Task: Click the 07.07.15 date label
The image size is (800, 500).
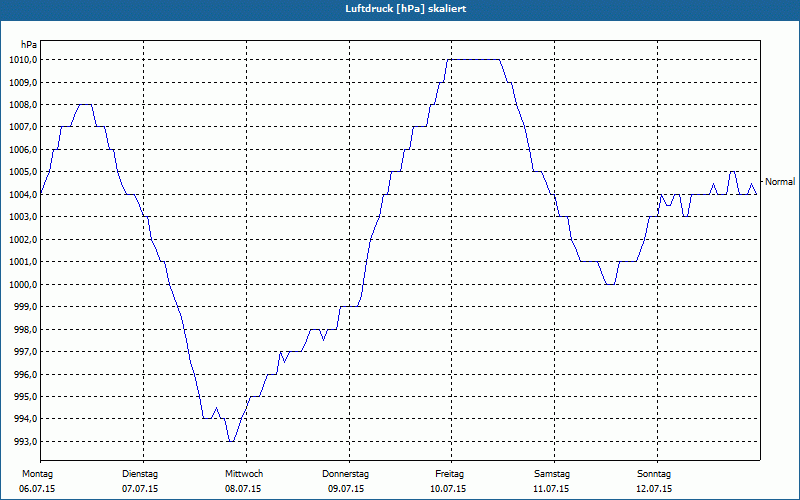Action: (140, 489)
